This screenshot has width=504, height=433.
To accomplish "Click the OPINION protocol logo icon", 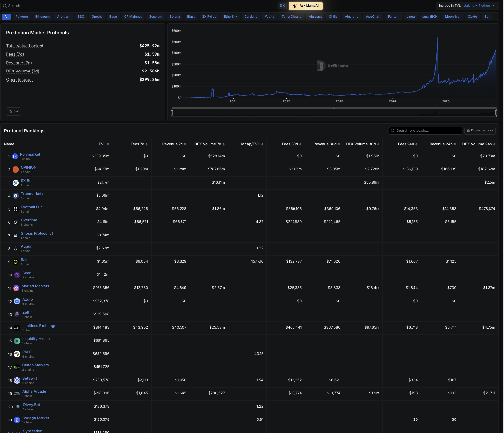I will tap(15, 170).
